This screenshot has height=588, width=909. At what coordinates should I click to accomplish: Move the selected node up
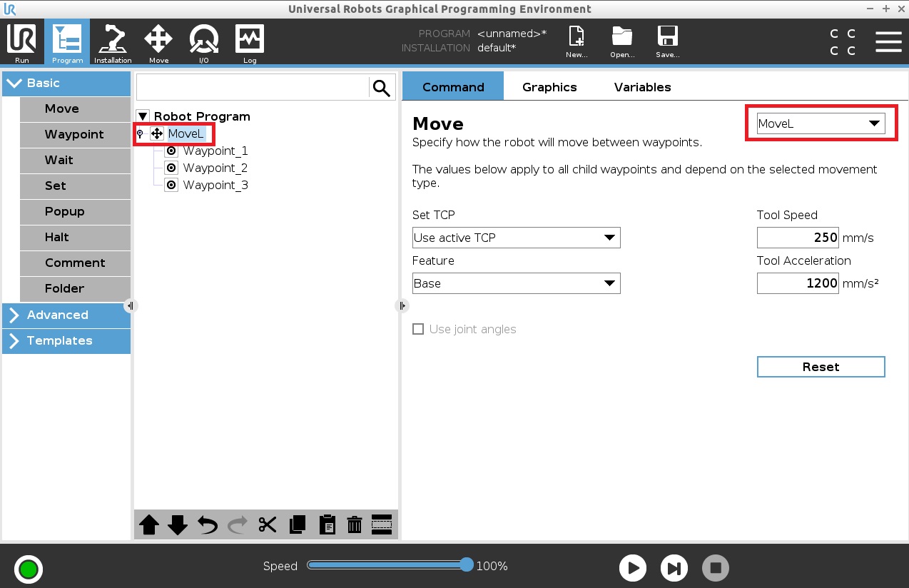click(x=149, y=525)
